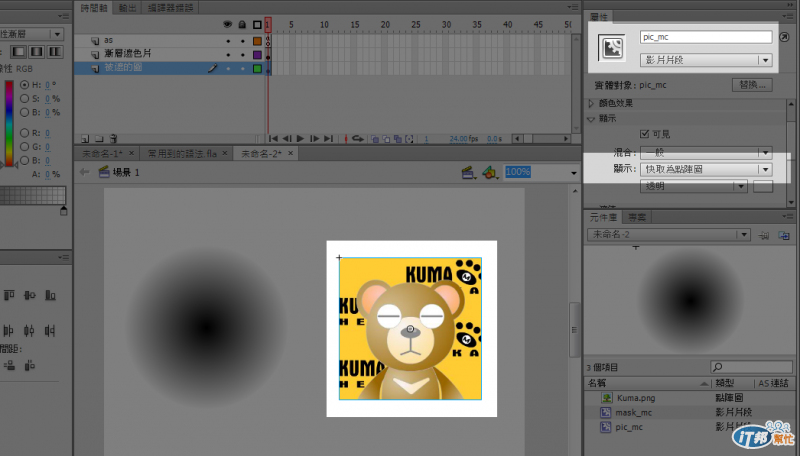Close the 未命名-2 document tab
The image size is (800, 456).
click(291, 153)
